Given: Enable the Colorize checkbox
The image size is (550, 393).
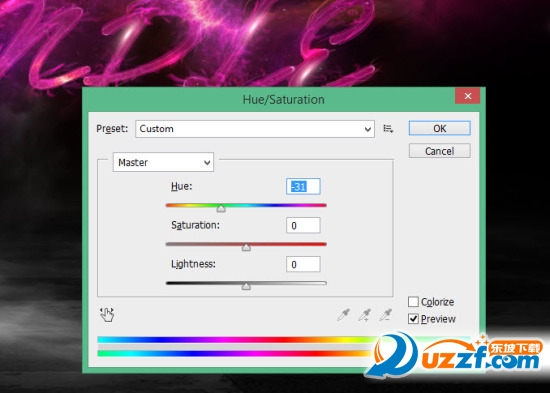Looking at the screenshot, I should click(x=413, y=302).
